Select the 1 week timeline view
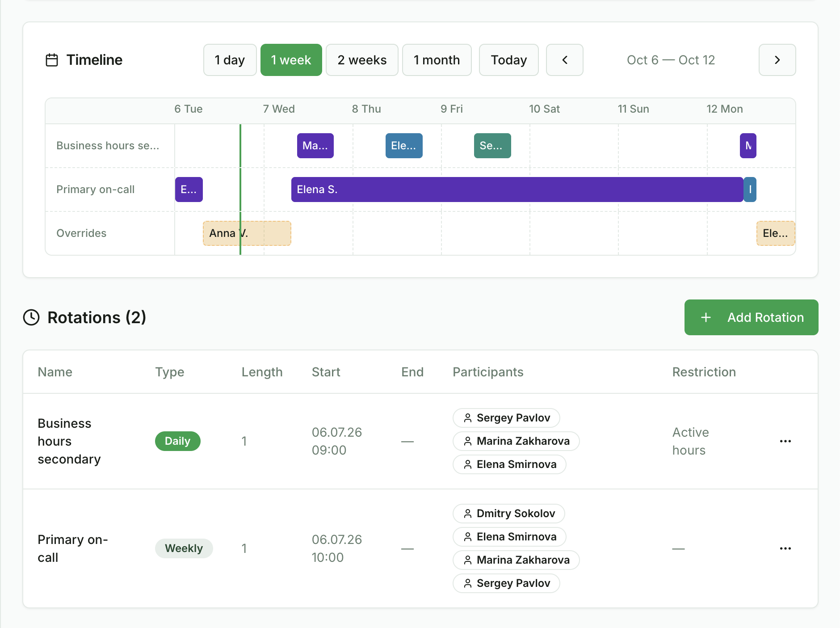Image resolution: width=840 pixels, height=628 pixels. coord(291,60)
